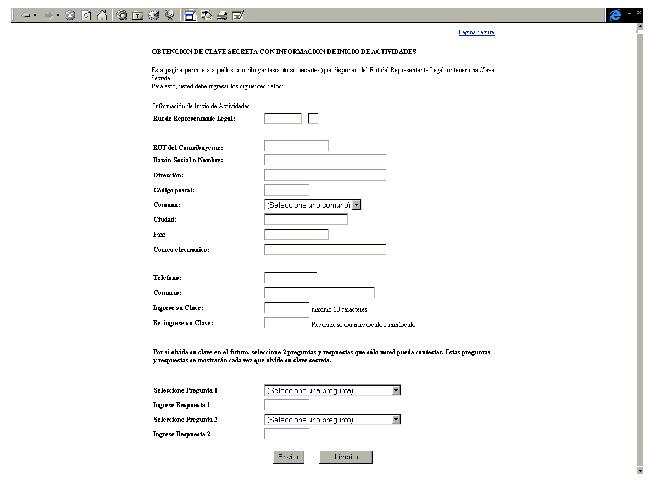Click the Internet Explorer logo
The width and height of the screenshot is (650, 480).
[x=615, y=15]
